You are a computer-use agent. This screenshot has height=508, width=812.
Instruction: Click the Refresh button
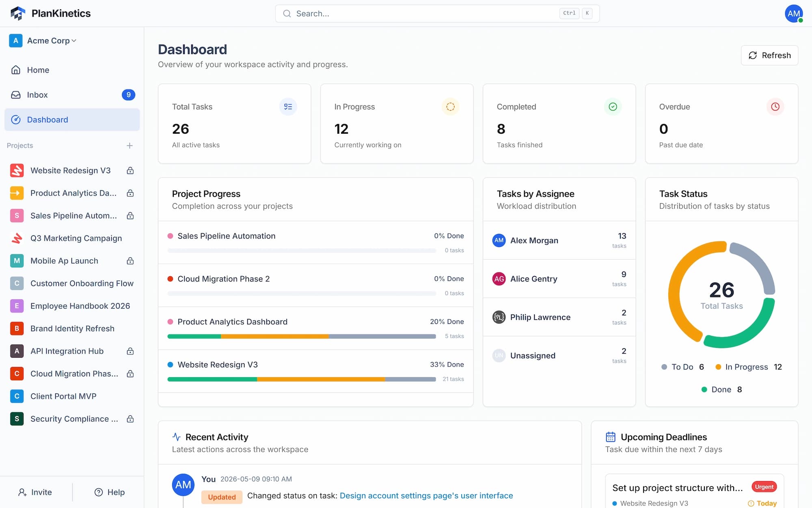pyautogui.click(x=769, y=55)
